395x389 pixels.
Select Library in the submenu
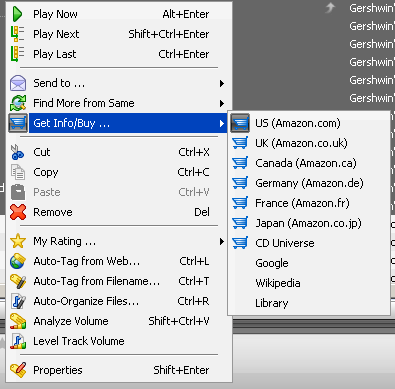coord(309,303)
